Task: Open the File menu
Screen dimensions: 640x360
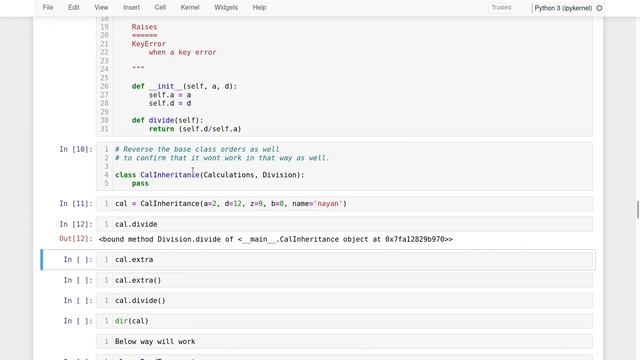Action: tap(48, 7)
